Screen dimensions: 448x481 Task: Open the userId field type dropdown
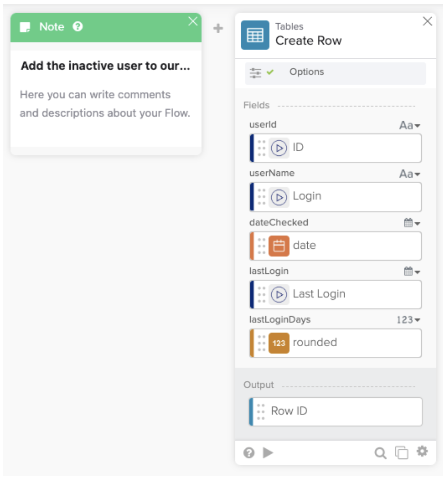pyautogui.click(x=409, y=125)
